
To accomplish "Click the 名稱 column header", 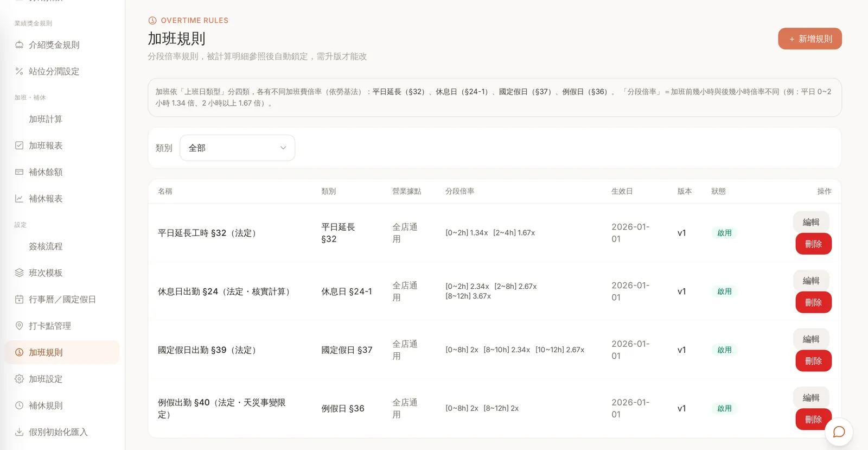I will tap(165, 192).
